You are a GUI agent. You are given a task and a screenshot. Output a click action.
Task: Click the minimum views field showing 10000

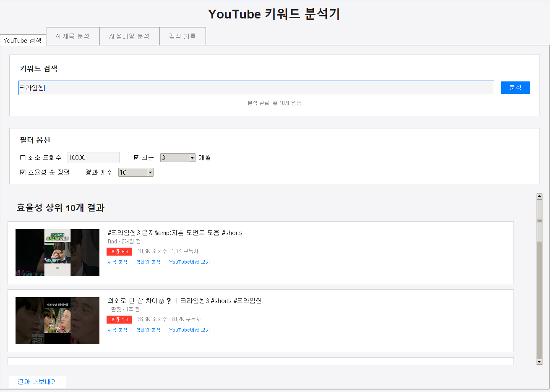tap(93, 157)
